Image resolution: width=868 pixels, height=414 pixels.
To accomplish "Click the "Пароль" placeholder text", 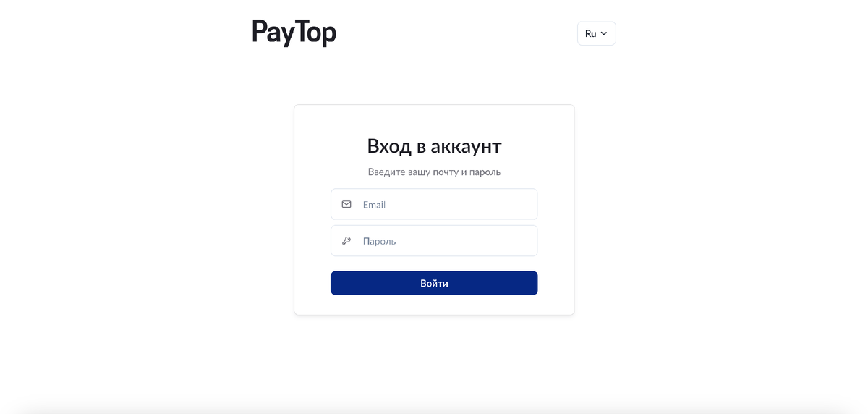I will (x=379, y=241).
